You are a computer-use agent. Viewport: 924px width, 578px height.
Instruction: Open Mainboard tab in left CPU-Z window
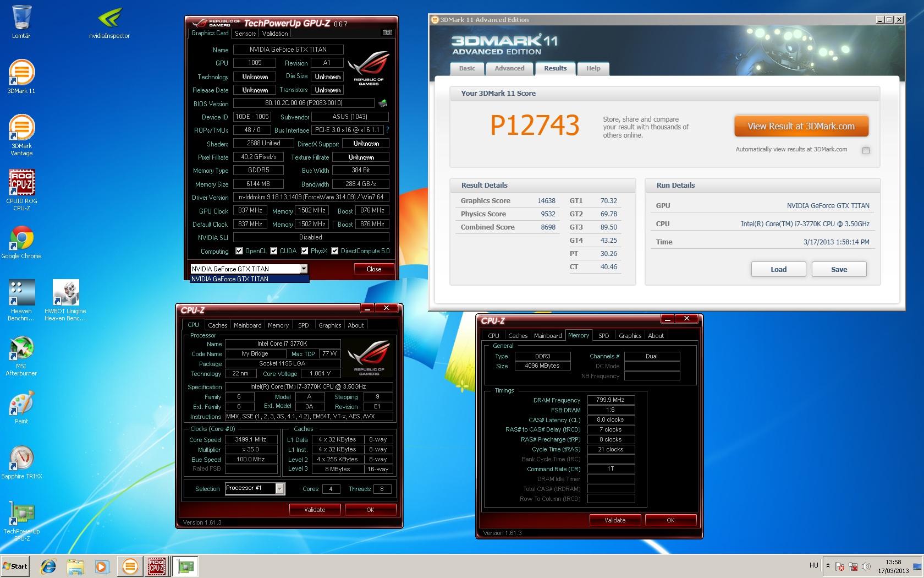pyautogui.click(x=248, y=325)
